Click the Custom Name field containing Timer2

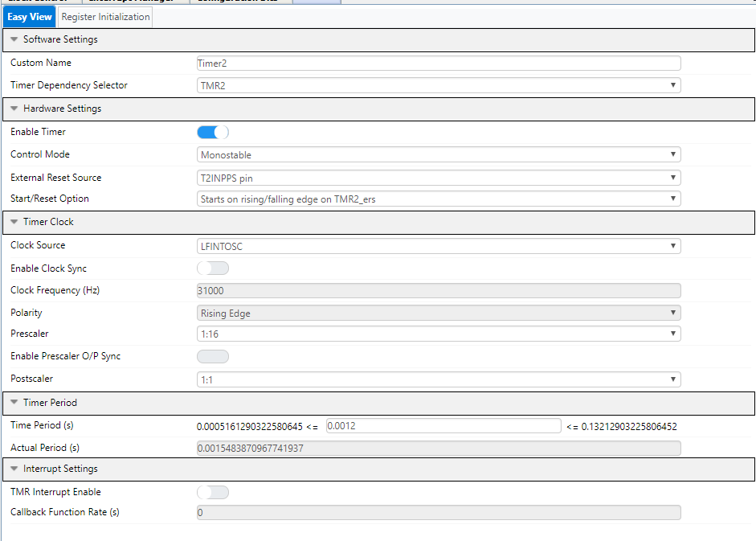pos(439,64)
